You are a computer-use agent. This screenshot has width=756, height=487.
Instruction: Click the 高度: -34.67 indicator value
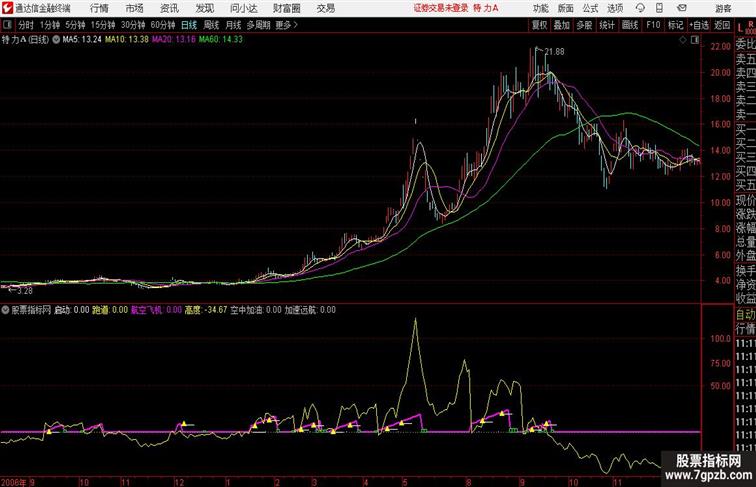tap(206, 310)
